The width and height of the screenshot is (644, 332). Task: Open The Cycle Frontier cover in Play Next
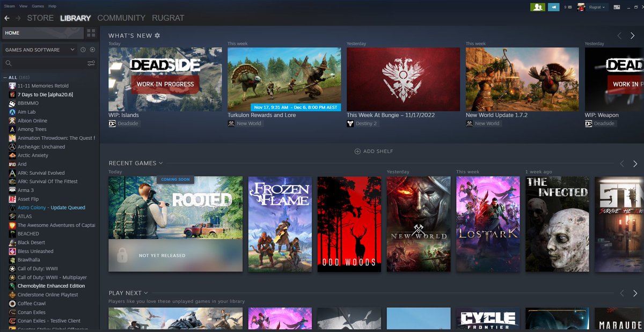(x=488, y=318)
